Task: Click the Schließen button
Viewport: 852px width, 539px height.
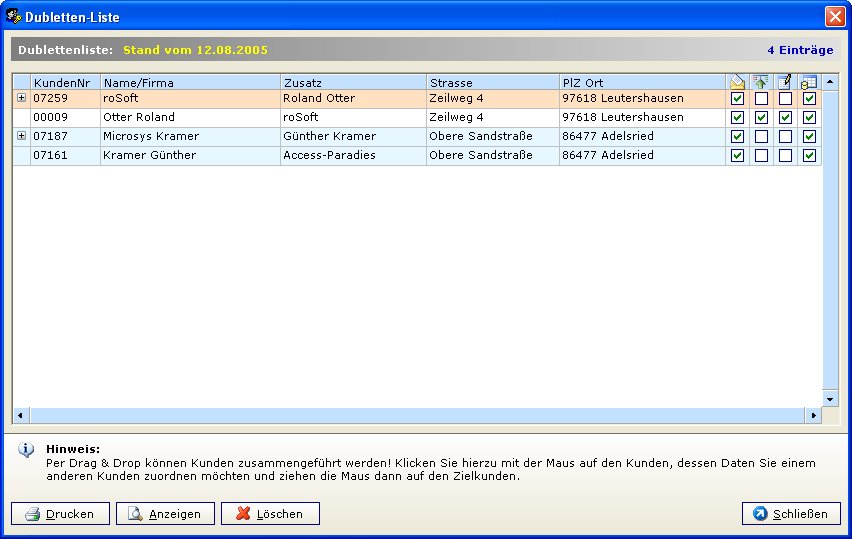Action: click(791, 514)
